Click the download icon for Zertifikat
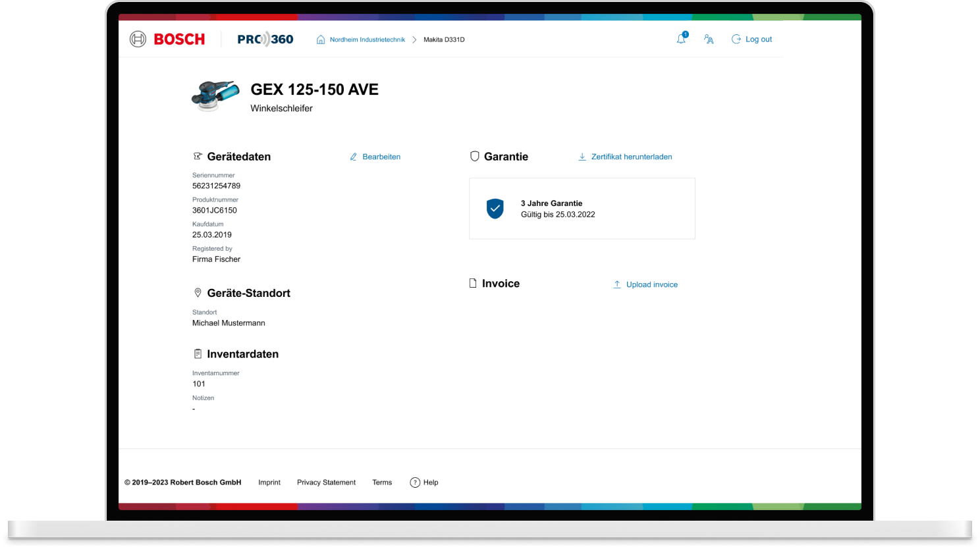 (x=582, y=157)
